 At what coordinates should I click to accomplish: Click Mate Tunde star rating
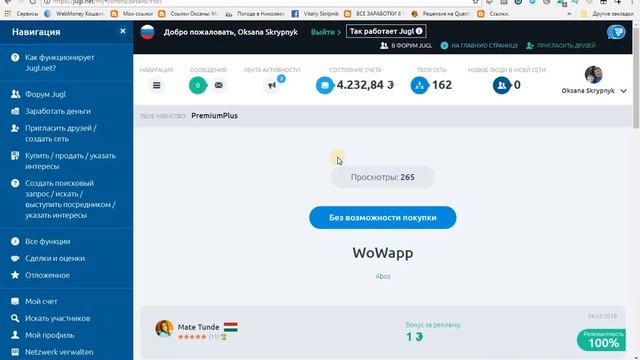click(192, 337)
